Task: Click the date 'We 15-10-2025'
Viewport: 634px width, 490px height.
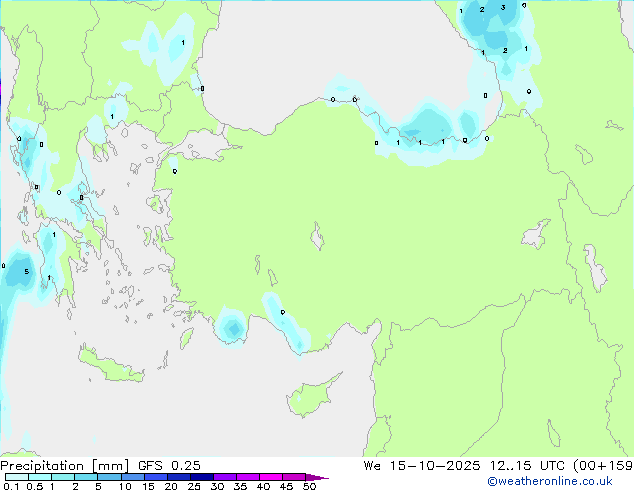Action: [422, 466]
